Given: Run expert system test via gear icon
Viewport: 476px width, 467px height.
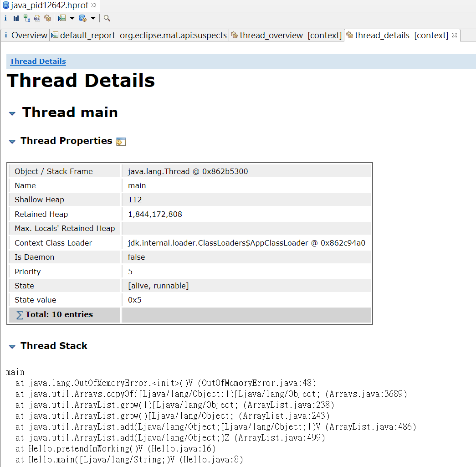Looking at the screenshot, I should [48, 18].
